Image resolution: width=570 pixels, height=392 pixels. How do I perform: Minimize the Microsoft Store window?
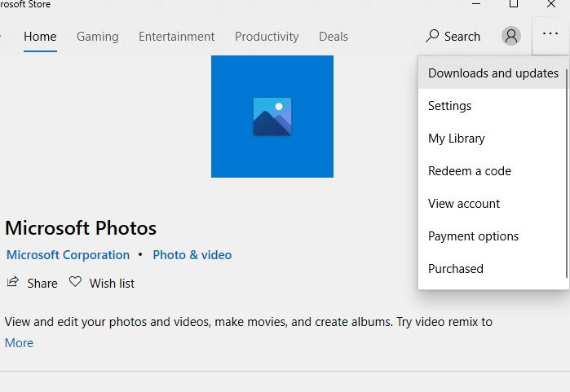tap(476, 3)
